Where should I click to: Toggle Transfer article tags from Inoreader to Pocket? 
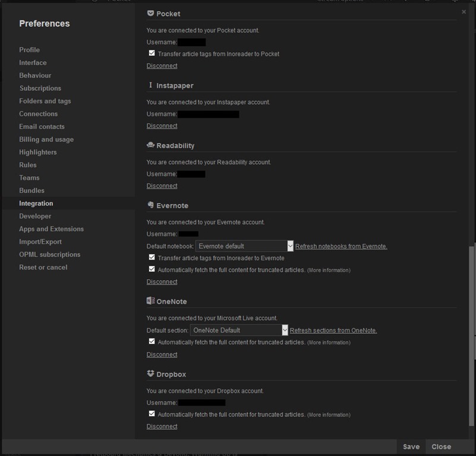152,53
